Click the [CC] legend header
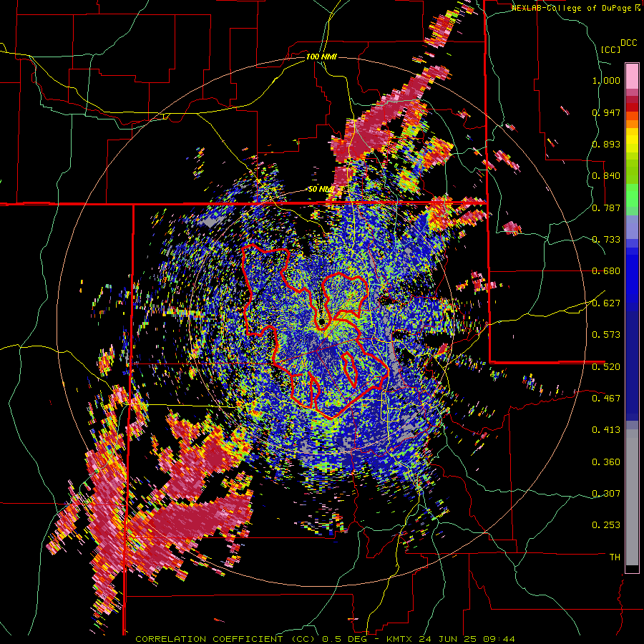Screen dimensions: 644x644 click(x=610, y=49)
